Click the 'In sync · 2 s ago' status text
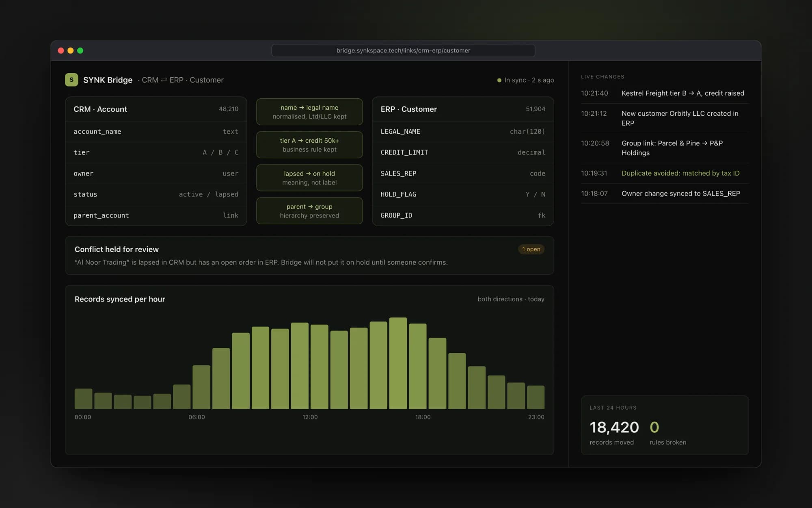The width and height of the screenshot is (812, 508). (529, 80)
